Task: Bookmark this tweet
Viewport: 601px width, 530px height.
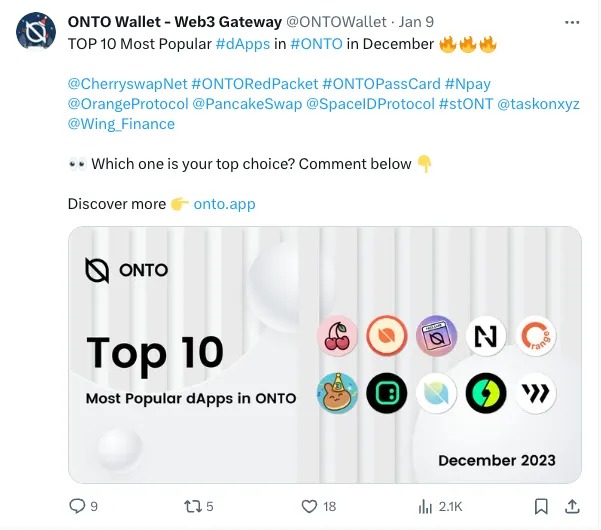Action: (541, 506)
